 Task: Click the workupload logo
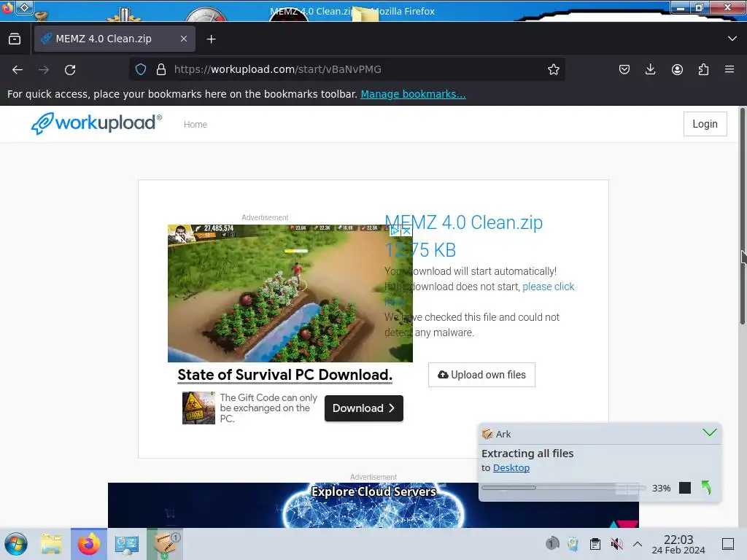96,123
